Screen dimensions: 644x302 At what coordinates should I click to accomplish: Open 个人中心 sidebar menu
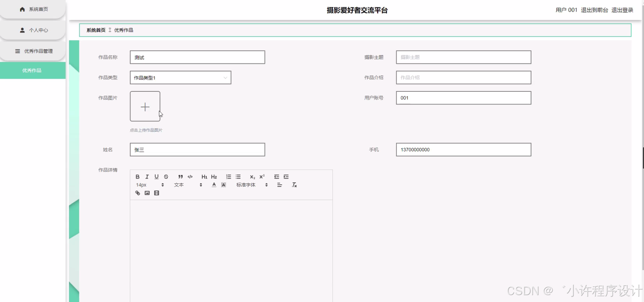click(x=33, y=30)
